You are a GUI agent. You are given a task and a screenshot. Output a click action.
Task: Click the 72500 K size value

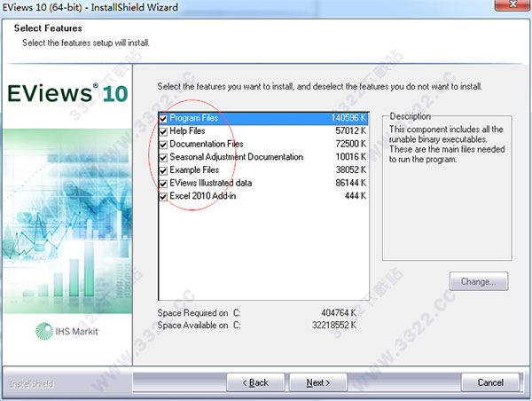351,144
